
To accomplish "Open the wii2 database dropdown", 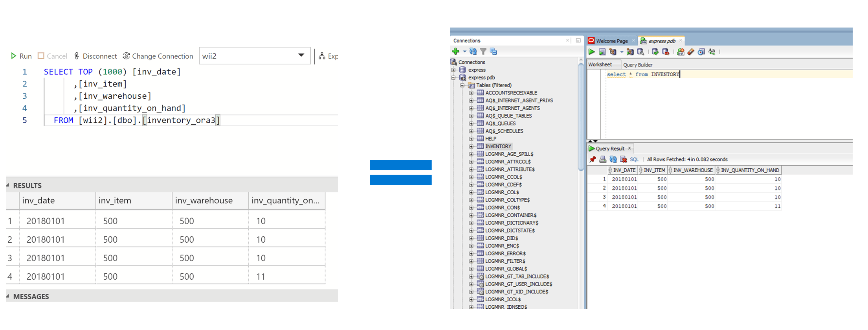I will [x=255, y=56].
